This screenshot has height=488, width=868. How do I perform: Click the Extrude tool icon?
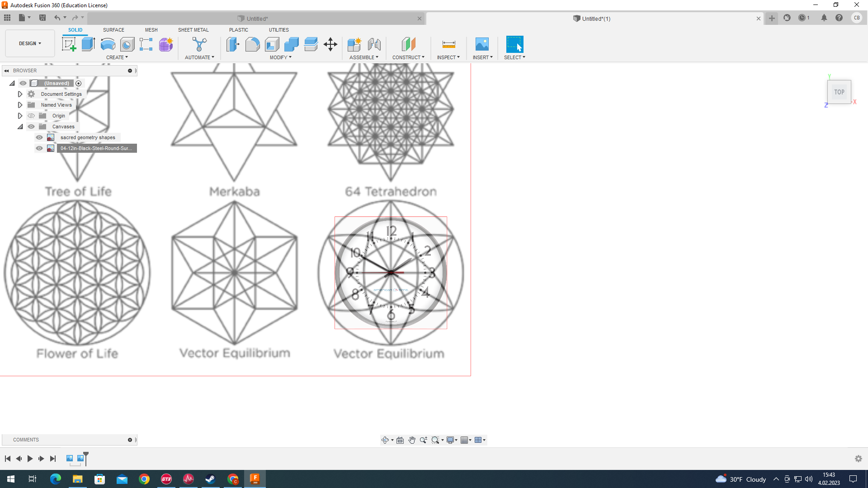(88, 44)
